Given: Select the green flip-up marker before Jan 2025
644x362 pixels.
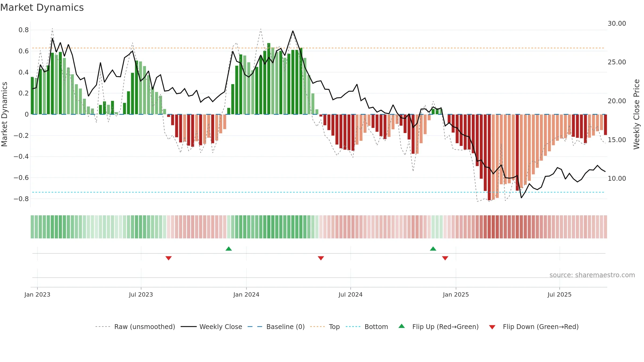Looking at the screenshot, I should pos(433,249).
